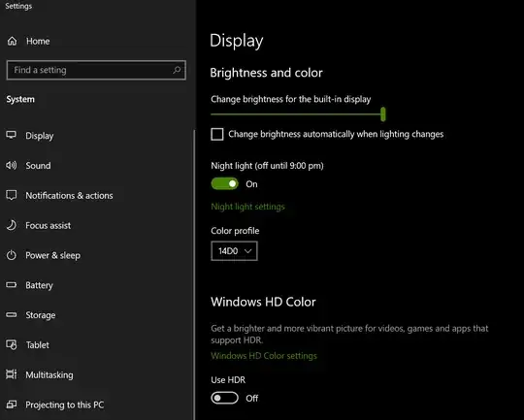524x420 pixels.
Task: Open Windows HD Color settings link
Action: (x=264, y=356)
